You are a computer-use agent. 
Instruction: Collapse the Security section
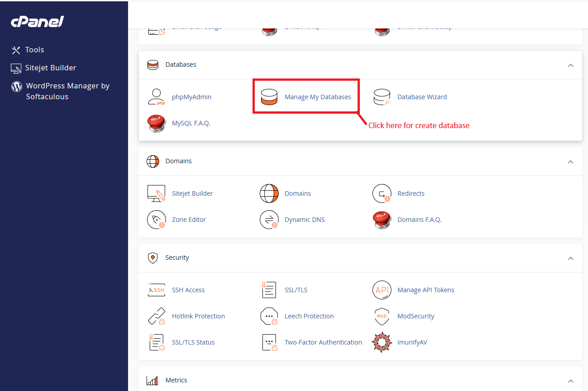click(x=570, y=258)
